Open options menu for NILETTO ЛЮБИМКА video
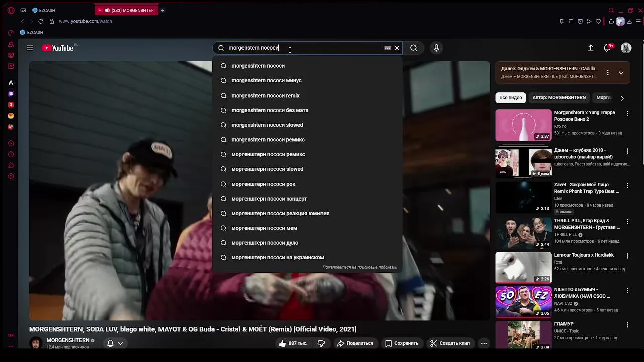This screenshot has width=644, height=362. pos(627,291)
